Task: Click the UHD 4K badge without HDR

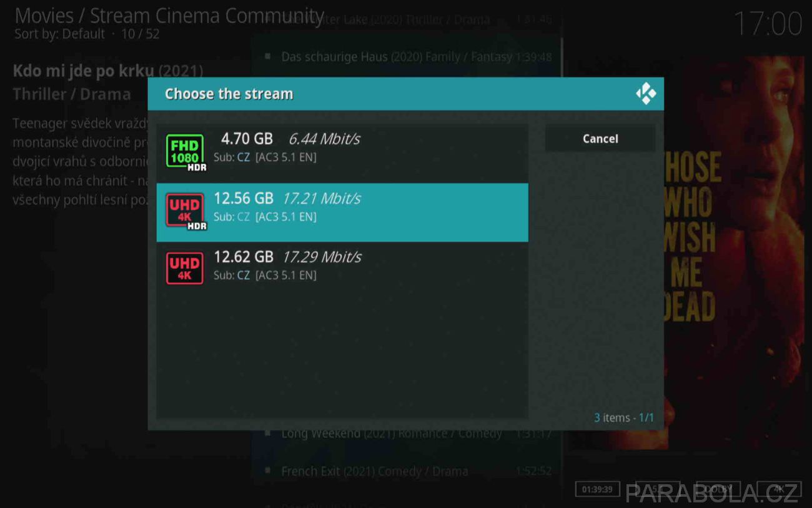Action: [184, 269]
